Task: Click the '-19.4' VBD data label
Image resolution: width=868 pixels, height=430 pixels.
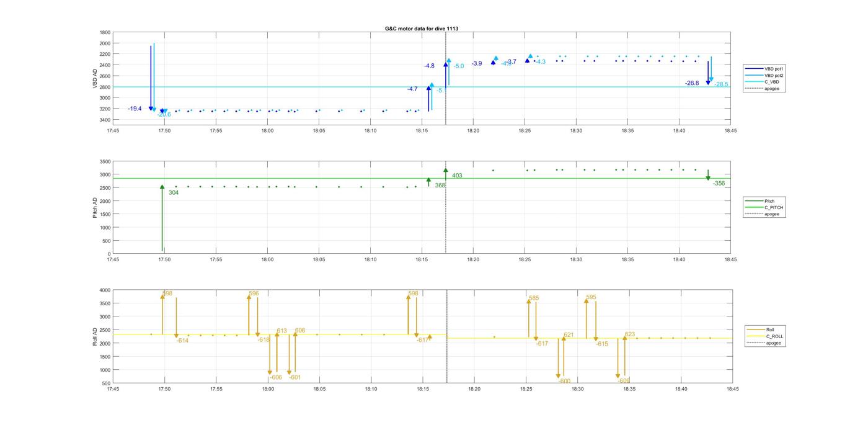Action: (135, 109)
